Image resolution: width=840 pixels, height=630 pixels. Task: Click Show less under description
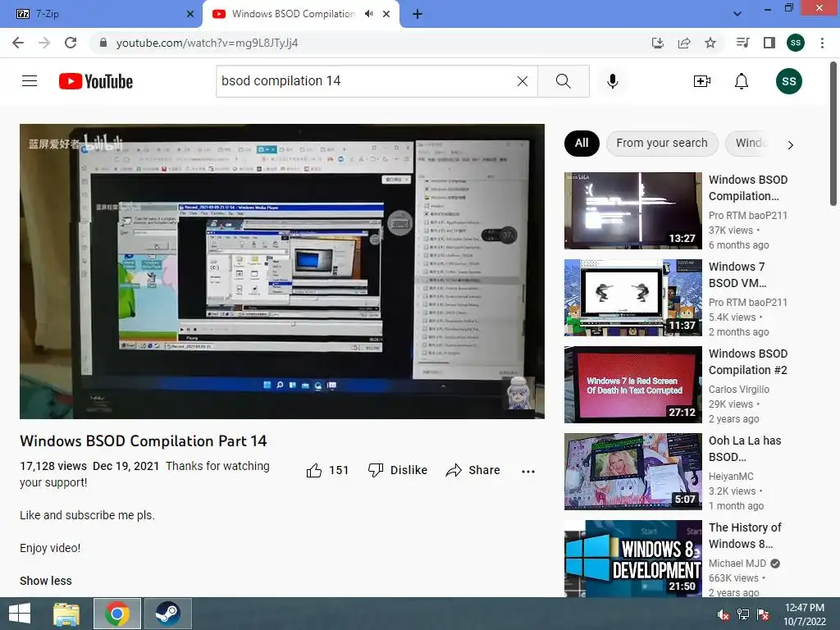(46, 581)
